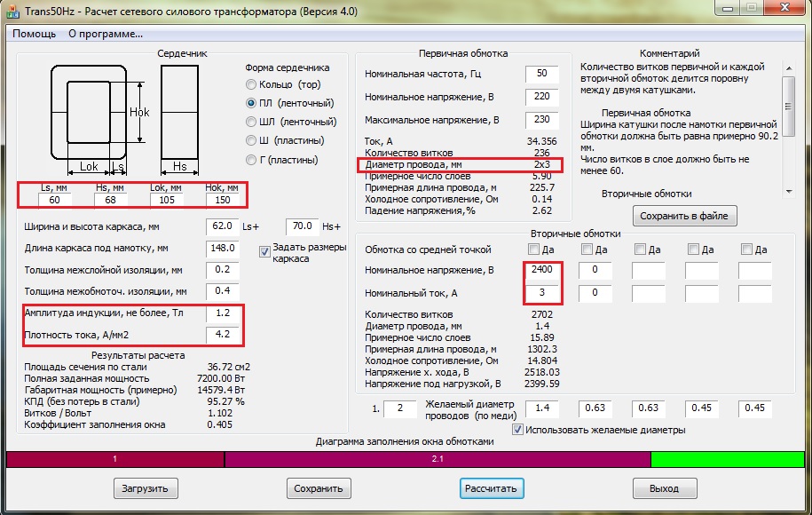This screenshot has width=812, height=515.
Task: Click the Hok, мм field with 150
Action: tap(222, 200)
